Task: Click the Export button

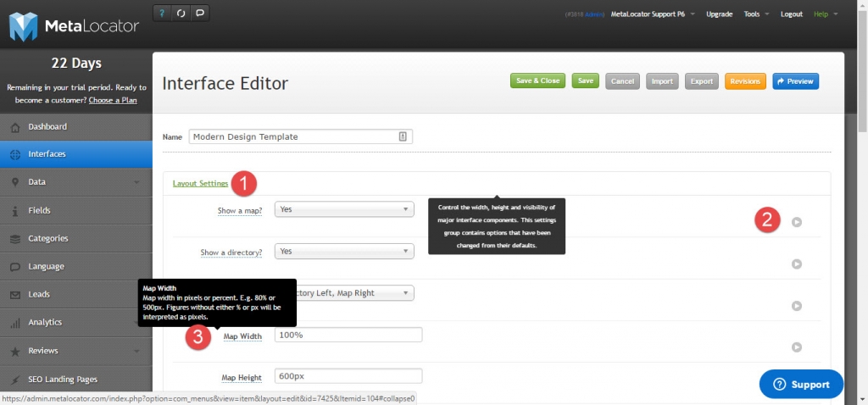Action: (702, 81)
